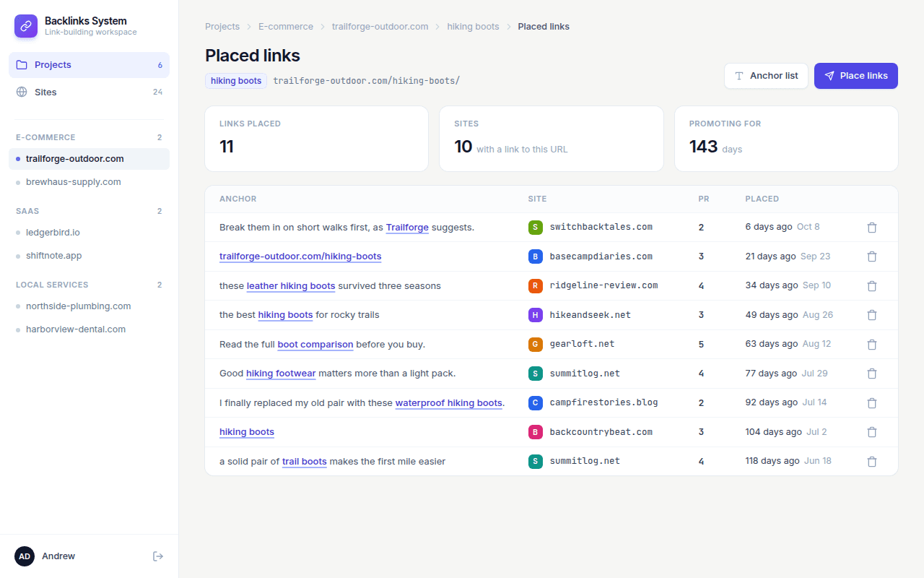Delete the hikeandseek.net link row
Viewport: 924px width, 578px height.
point(871,315)
